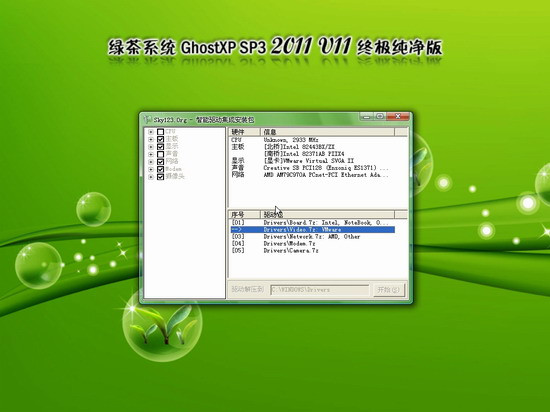Select the 声音 tree label
The width and height of the screenshot is (550, 412).
click(x=172, y=154)
